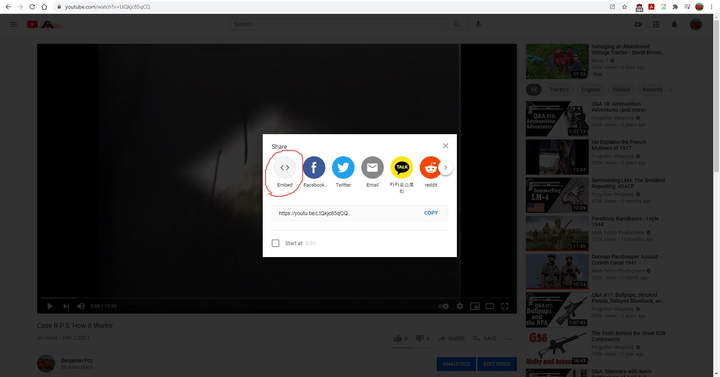The width and height of the screenshot is (720, 377).
Task: Share the video to reddit
Action: [430, 168]
